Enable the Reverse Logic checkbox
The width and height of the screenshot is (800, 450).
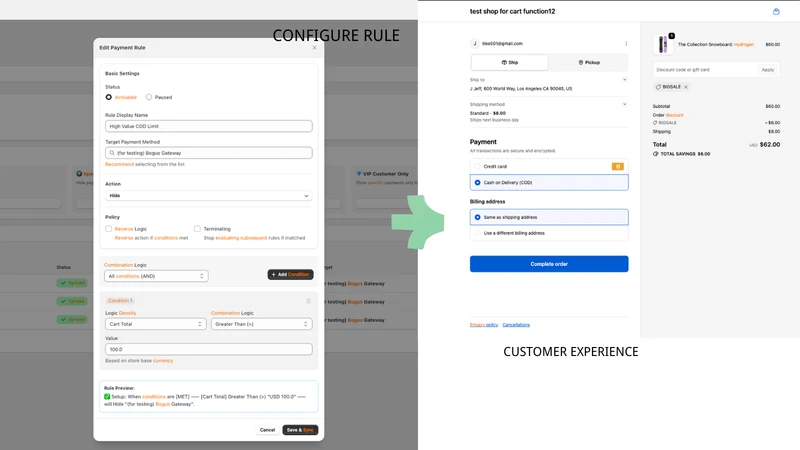click(x=109, y=229)
